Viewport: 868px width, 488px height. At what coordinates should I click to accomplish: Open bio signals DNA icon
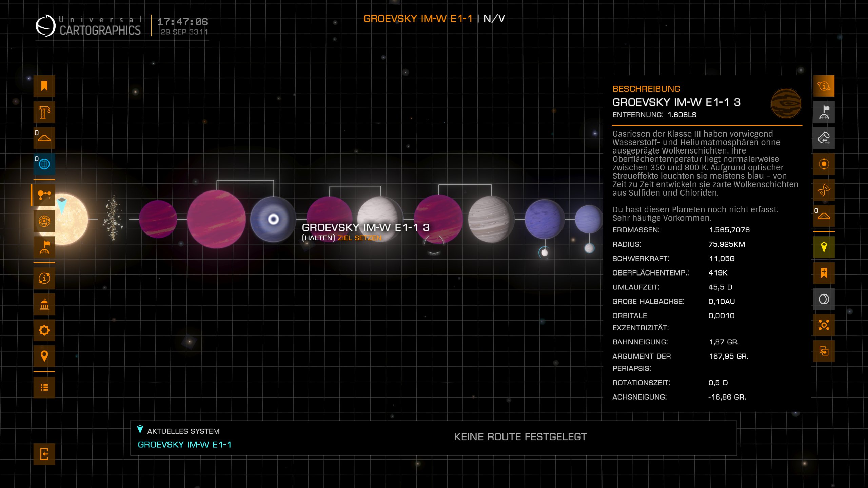tap(824, 190)
